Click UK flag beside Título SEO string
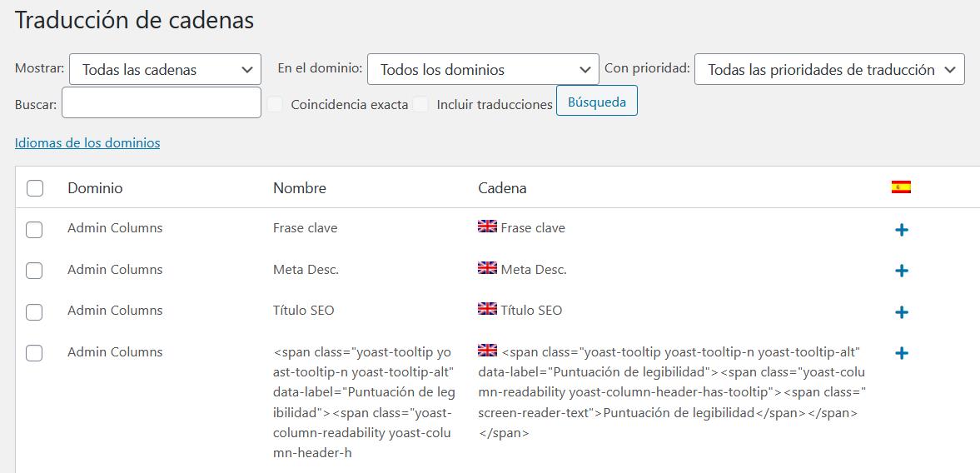The image size is (980, 473). 487,309
